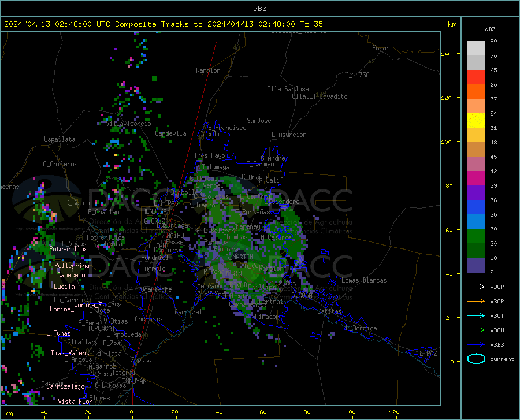Click the SanJose map label
Screen dimensions: 520x420
(259, 121)
